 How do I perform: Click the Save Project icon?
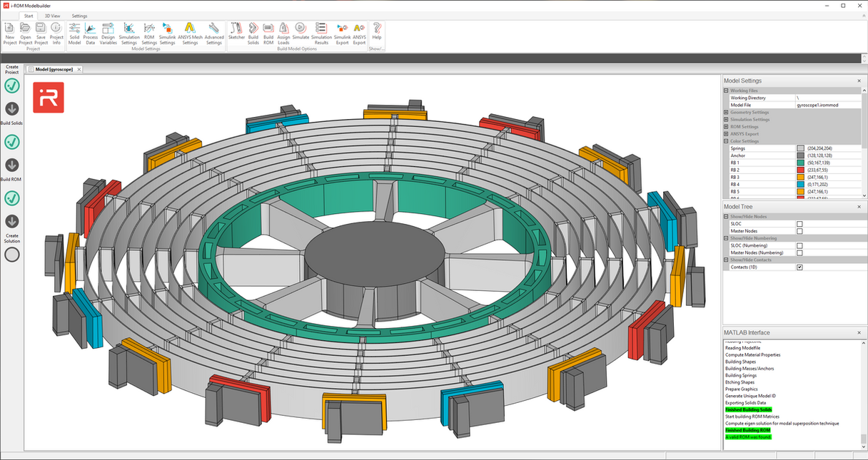41,33
